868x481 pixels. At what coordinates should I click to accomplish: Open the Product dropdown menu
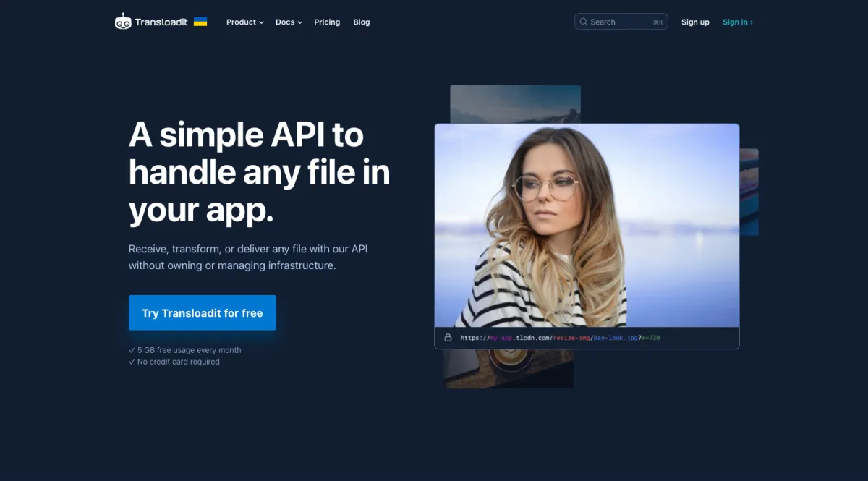[245, 22]
